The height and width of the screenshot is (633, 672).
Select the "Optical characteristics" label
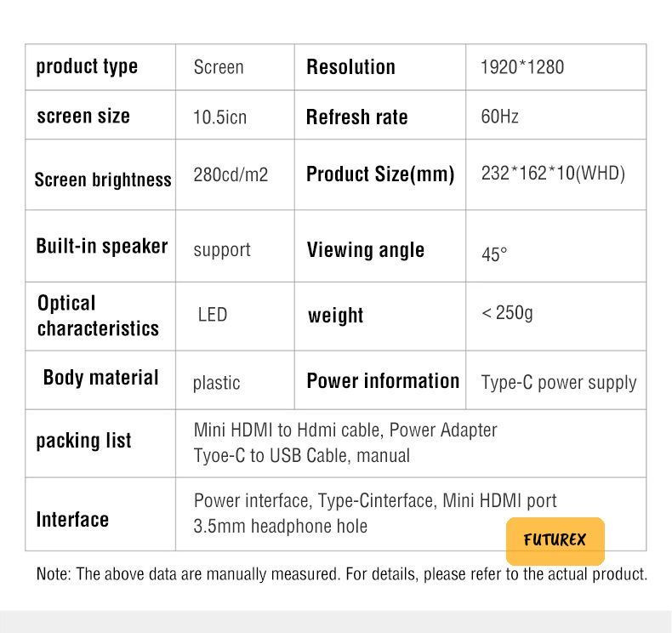[x=98, y=316]
